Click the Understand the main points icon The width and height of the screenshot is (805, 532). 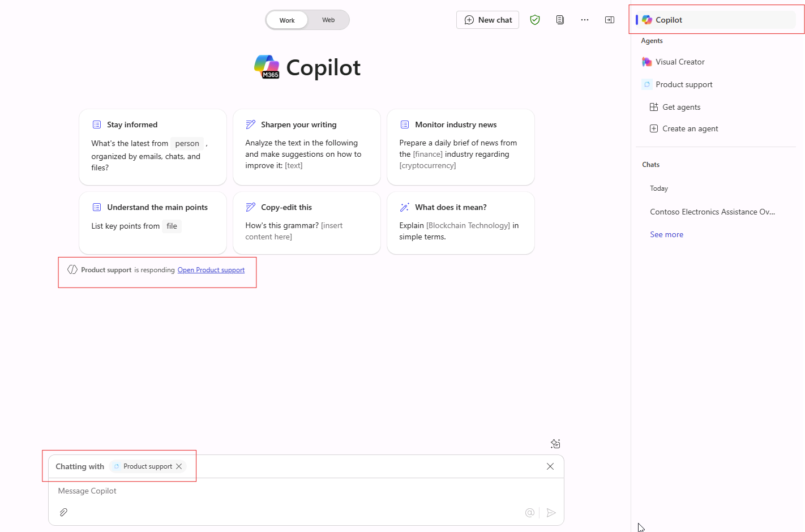click(97, 207)
